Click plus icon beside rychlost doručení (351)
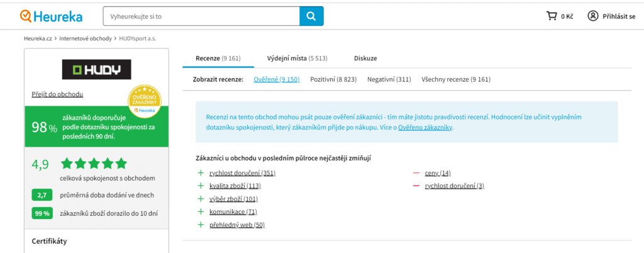 pos(201,173)
